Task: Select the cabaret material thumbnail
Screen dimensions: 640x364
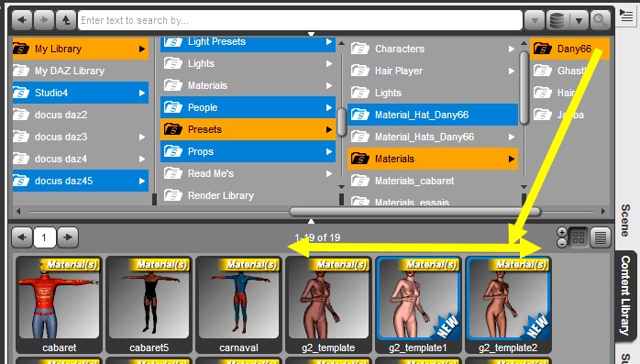Action: [60, 304]
